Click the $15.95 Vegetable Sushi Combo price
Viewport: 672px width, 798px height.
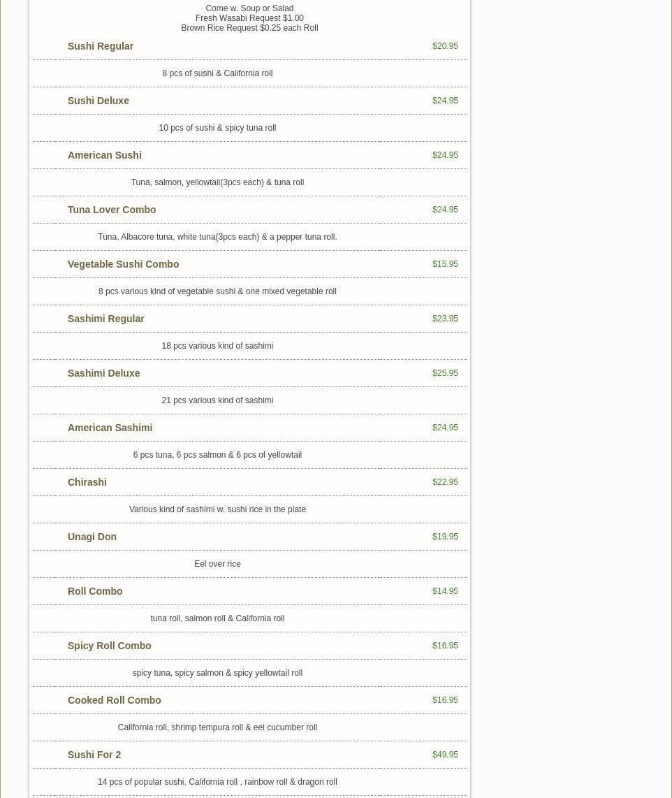click(445, 264)
